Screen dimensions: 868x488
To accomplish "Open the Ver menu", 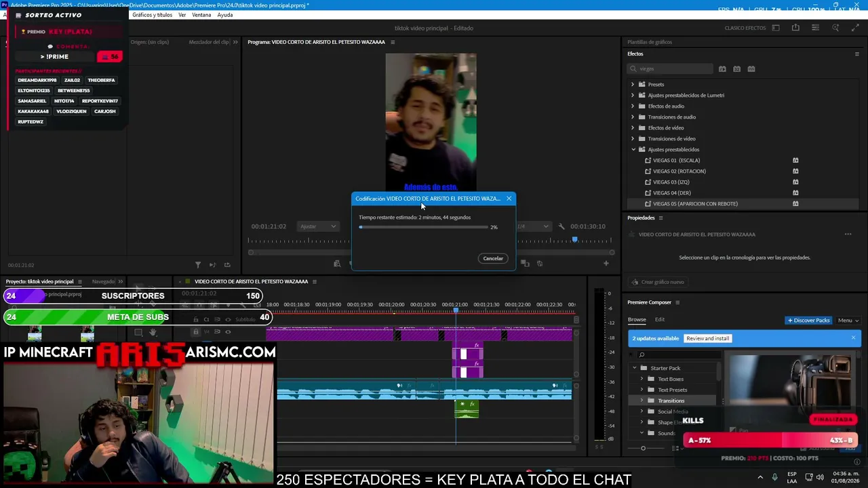I will click(182, 15).
